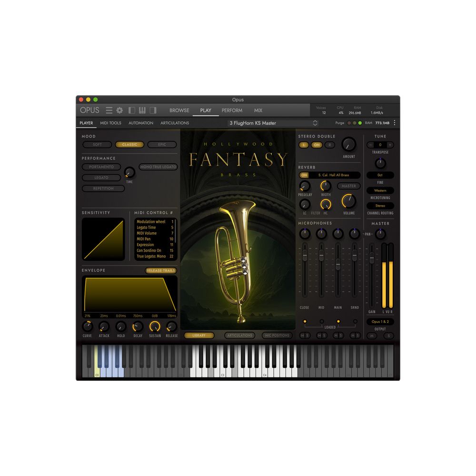Click the Performance Time knob

pos(129,172)
